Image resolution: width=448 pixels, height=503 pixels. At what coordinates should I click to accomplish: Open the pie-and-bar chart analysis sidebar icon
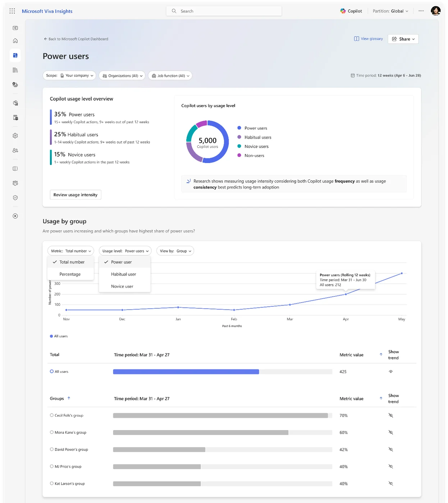click(x=15, y=103)
